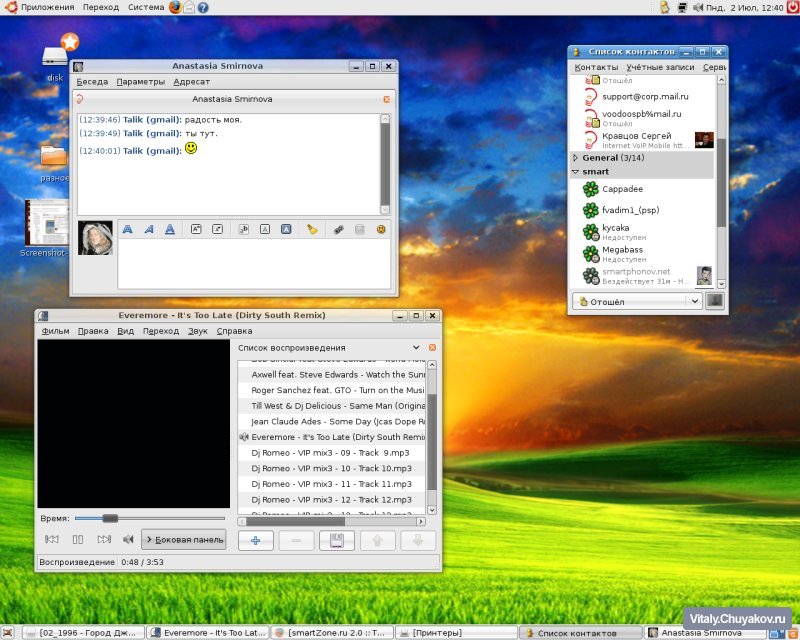Open Учётные записи menu in buddy list
Screen dimensions: 800x640
(x=660, y=67)
